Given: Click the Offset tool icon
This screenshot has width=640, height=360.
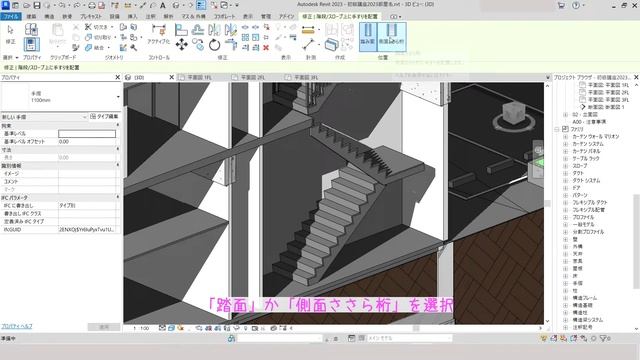Looking at the screenshot, I should [x=198, y=29].
